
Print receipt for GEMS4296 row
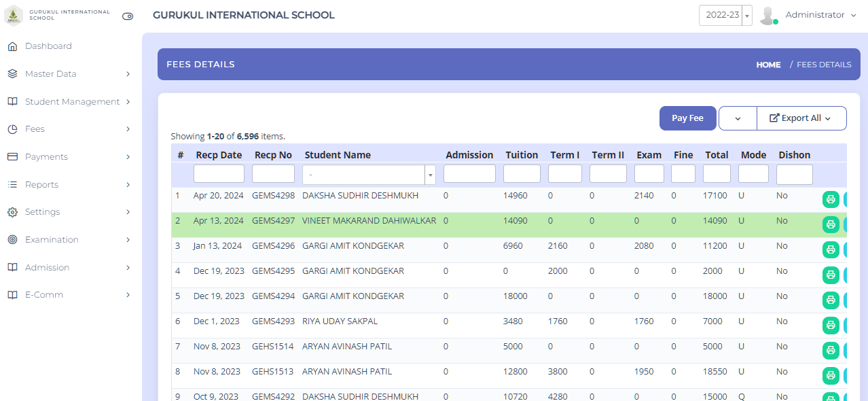coord(830,249)
